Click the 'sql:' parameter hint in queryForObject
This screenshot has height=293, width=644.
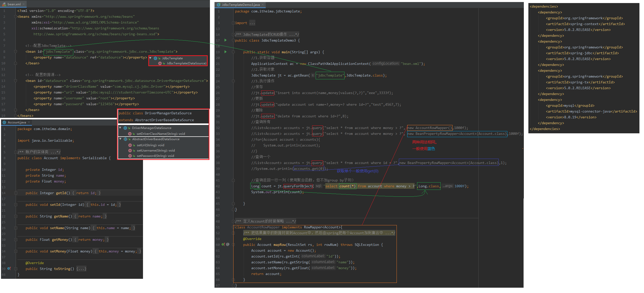click(318, 186)
